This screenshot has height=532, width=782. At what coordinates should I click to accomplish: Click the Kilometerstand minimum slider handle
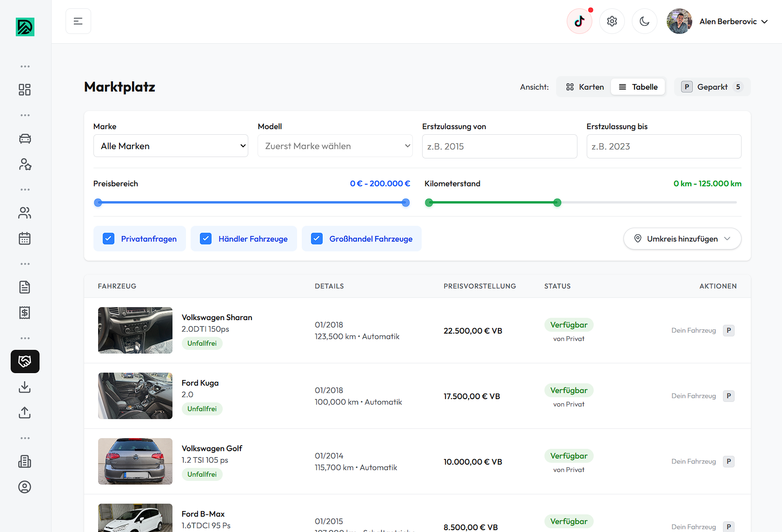click(429, 203)
